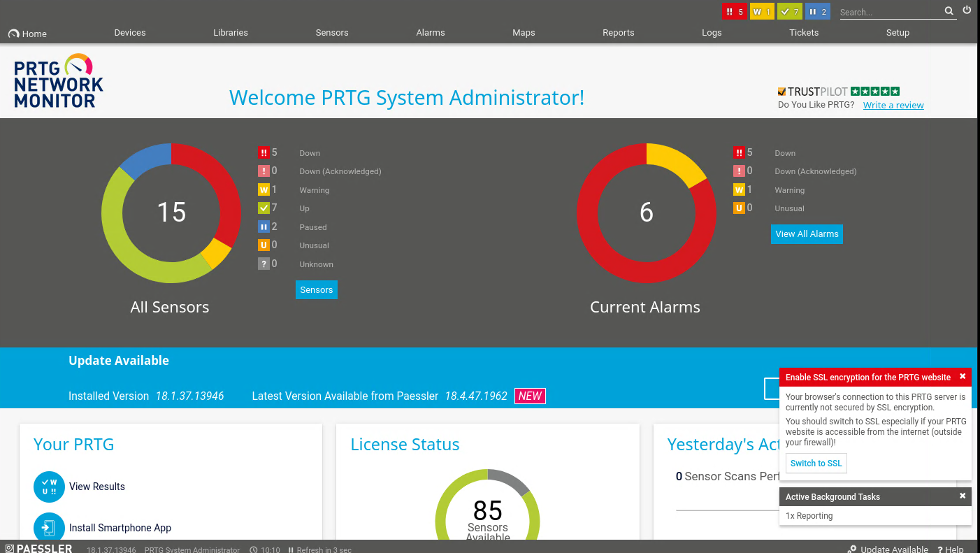Viewport: 980px width, 553px height.
Task: Click the Install Smartphone App link
Action: (x=120, y=528)
